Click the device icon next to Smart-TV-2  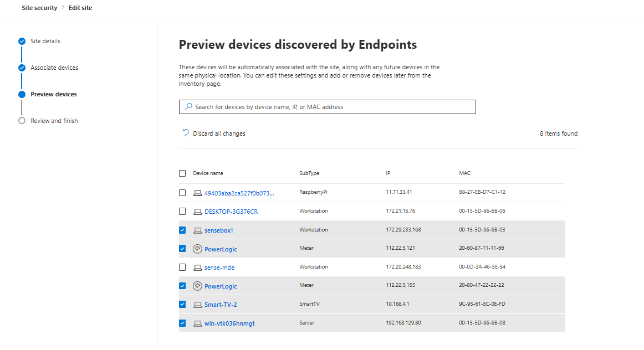click(197, 305)
